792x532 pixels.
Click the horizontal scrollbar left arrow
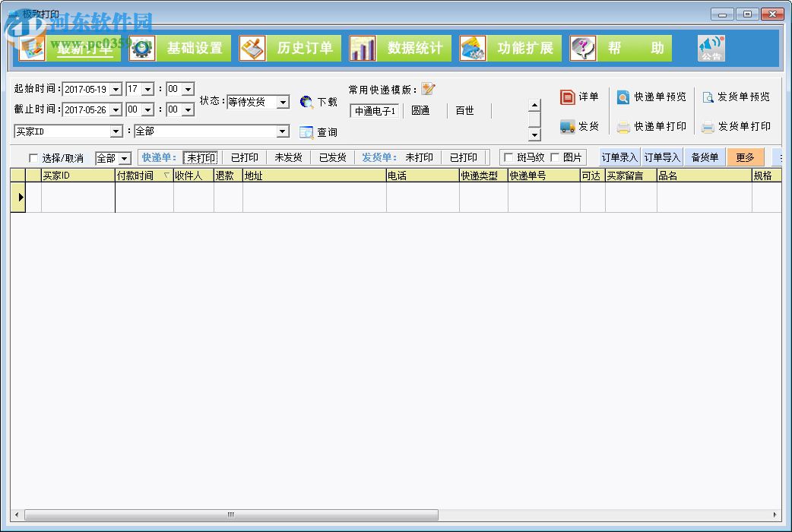17,515
